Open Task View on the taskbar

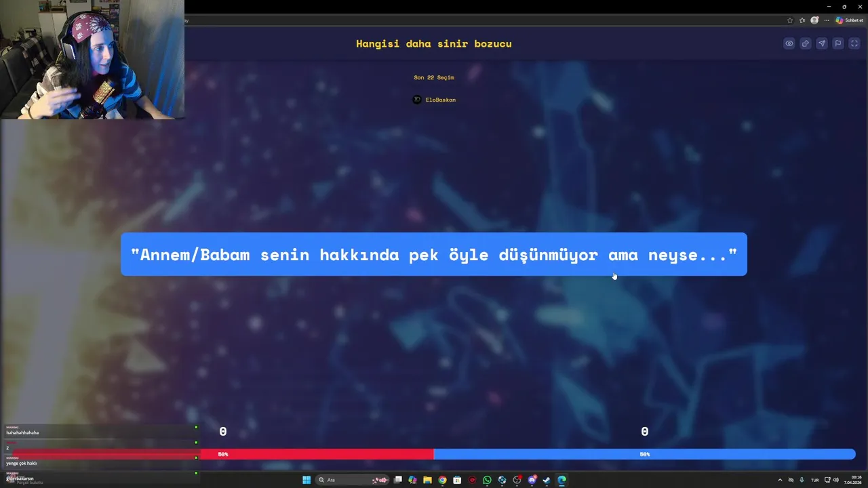click(398, 480)
